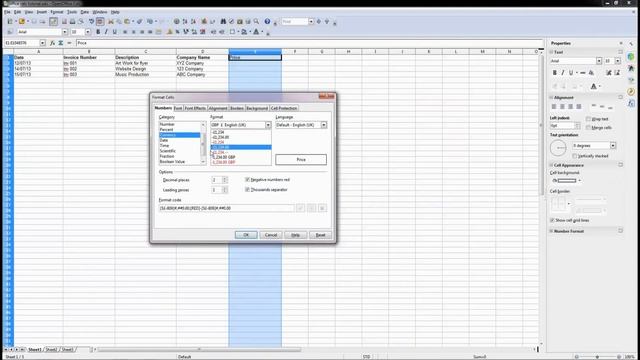Click the Cell background color swatch in sidebar

point(567,180)
